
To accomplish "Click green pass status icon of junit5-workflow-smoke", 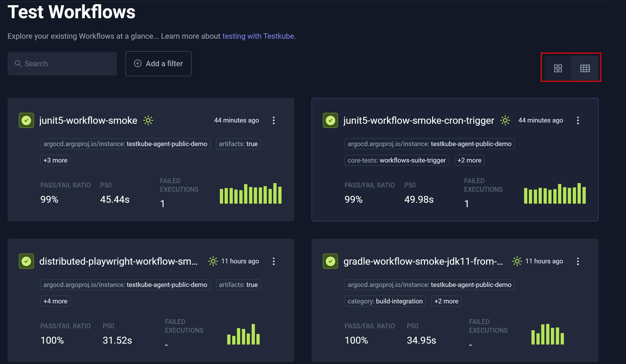I will (x=26, y=121).
